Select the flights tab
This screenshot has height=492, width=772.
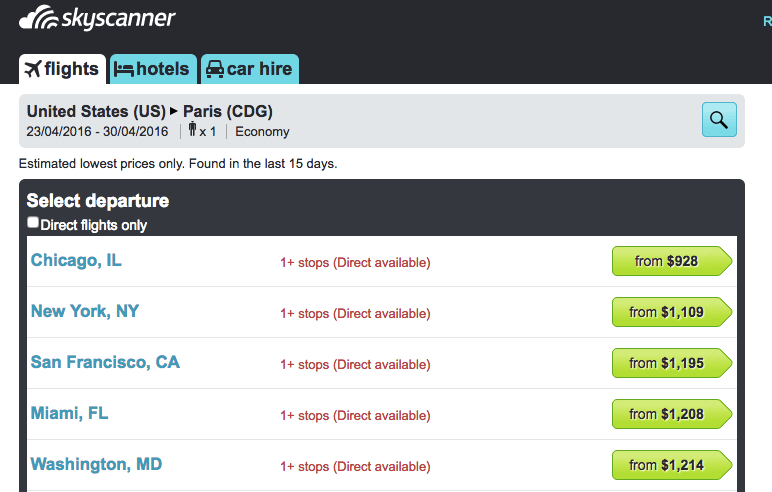click(63, 69)
